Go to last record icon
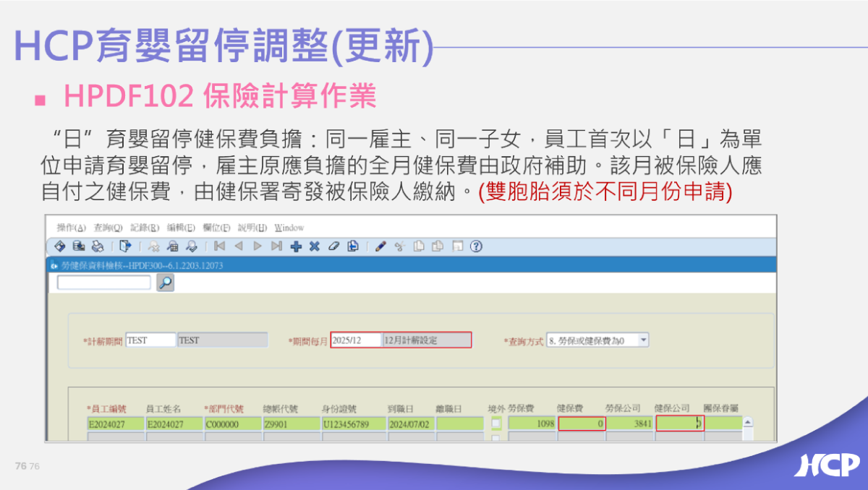Viewport: 868px width, 490px height. pos(276,246)
